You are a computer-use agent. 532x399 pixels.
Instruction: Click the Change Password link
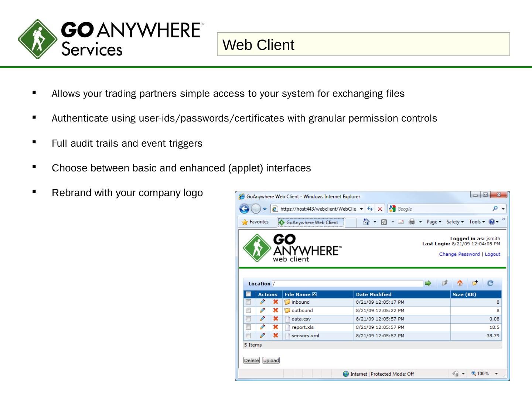point(459,254)
